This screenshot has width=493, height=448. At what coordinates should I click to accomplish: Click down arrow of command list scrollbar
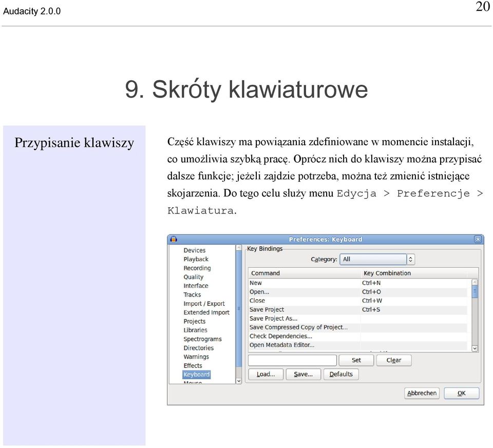tap(475, 348)
